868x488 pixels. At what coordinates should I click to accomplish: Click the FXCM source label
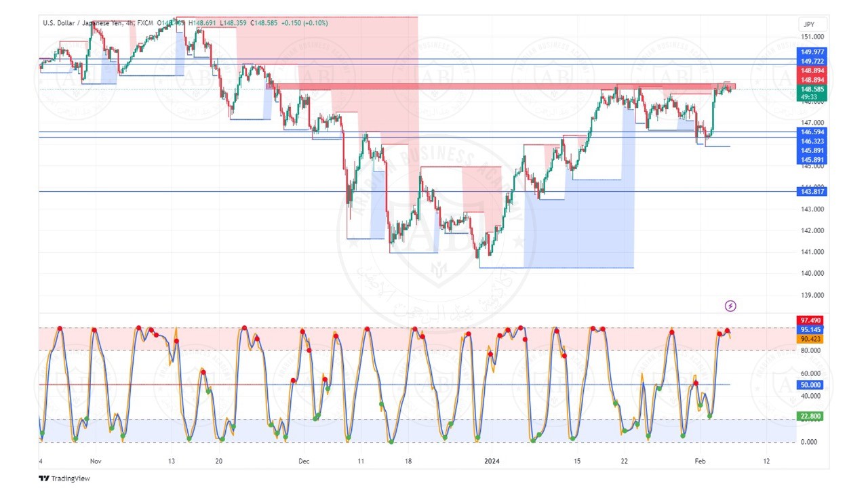pos(145,23)
